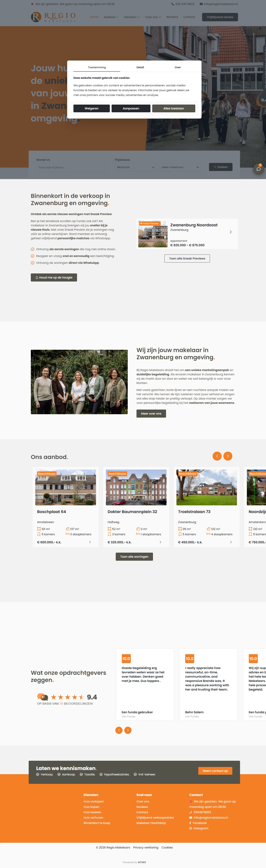Click the Regio Makelaars logo
Image resolution: width=266 pixels, height=868 pixels.
coord(53,16)
